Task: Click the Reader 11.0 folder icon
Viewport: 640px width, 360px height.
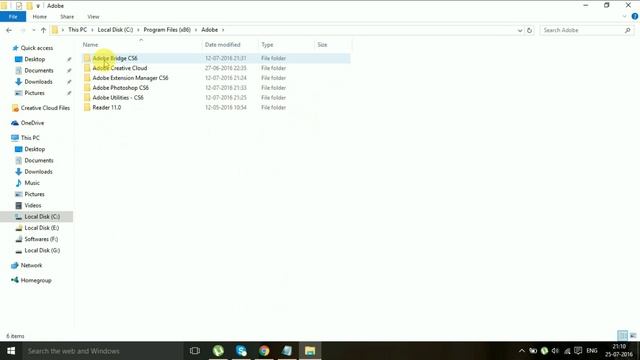Action: click(x=87, y=107)
